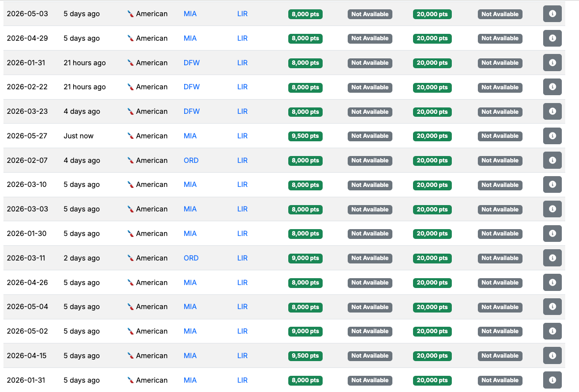Click info button on the 2026-04-15 row
The image size is (579, 392).
point(552,356)
